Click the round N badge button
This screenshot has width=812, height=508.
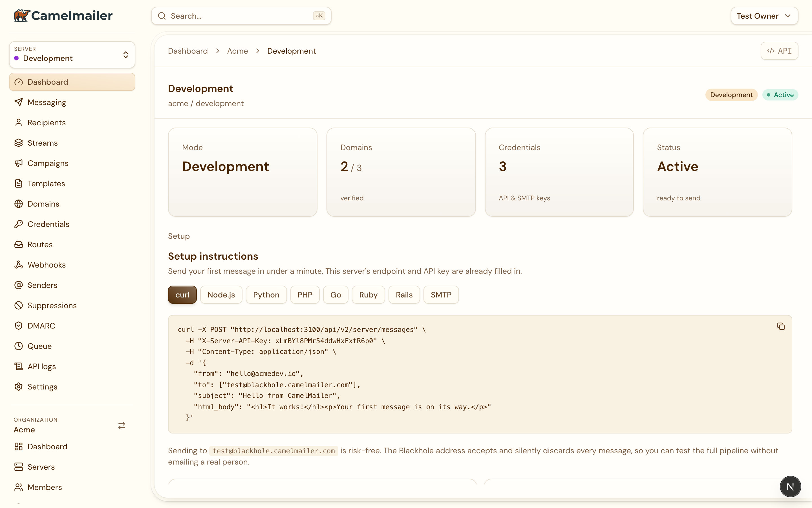point(790,487)
